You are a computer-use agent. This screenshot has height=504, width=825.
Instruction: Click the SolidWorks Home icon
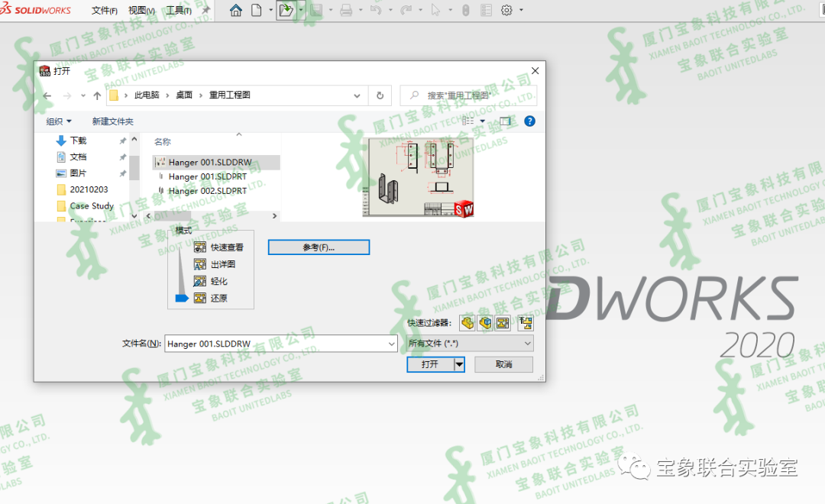pos(236,10)
